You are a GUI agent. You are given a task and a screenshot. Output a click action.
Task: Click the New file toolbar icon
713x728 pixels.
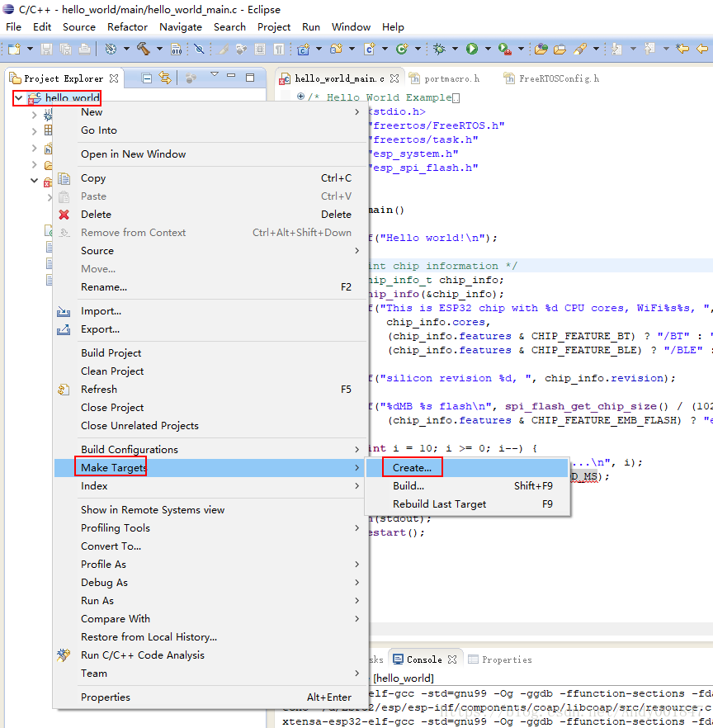[14, 49]
